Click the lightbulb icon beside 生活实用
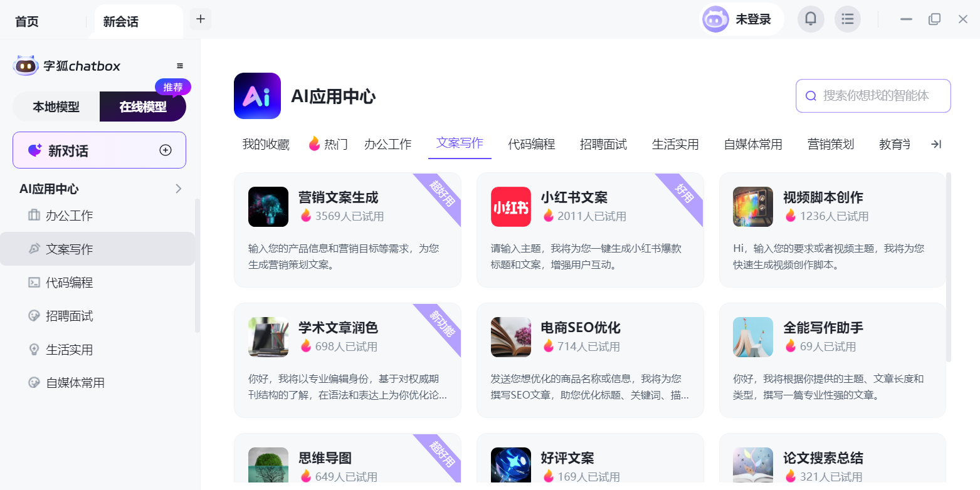Image resolution: width=980 pixels, height=490 pixels. (34, 350)
